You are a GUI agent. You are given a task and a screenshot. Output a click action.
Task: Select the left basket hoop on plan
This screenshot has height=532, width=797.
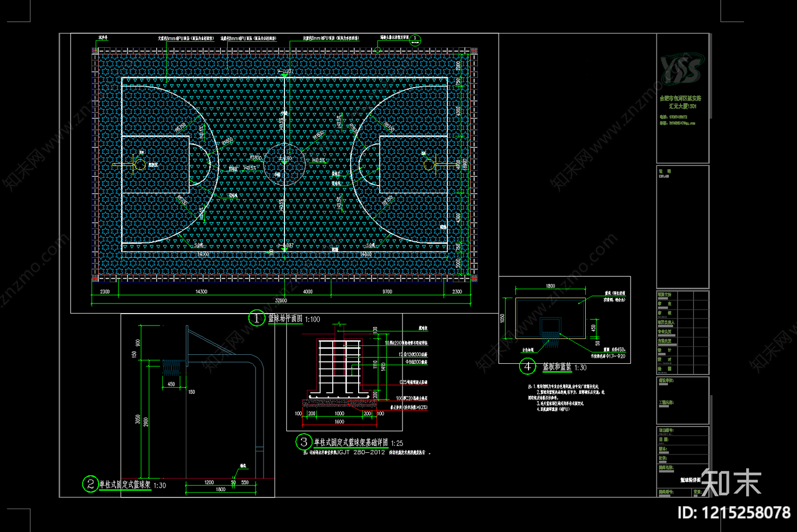coord(140,164)
